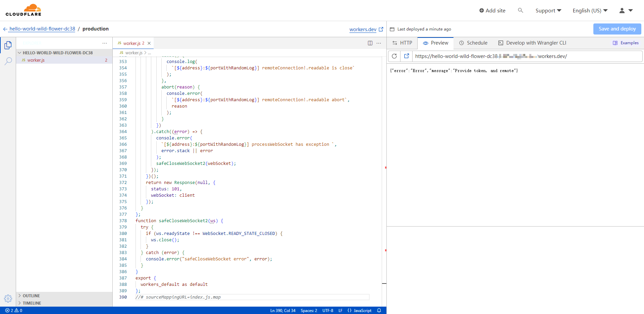This screenshot has height=314, width=644.
Task: Click the notifications bell in status bar
Action: pyautogui.click(x=379, y=310)
